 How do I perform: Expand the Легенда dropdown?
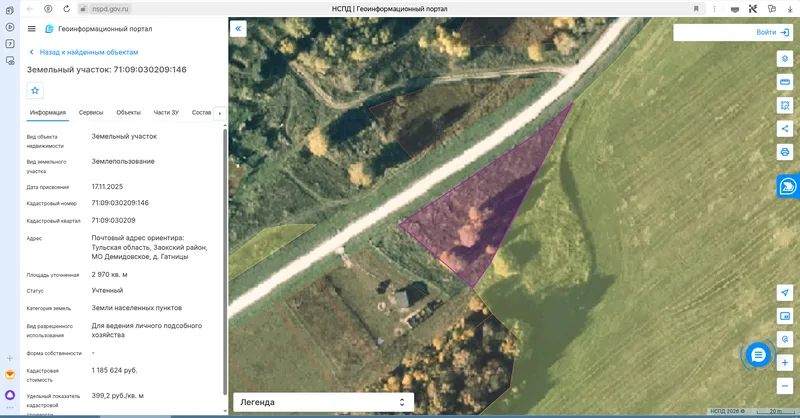coord(323,402)
